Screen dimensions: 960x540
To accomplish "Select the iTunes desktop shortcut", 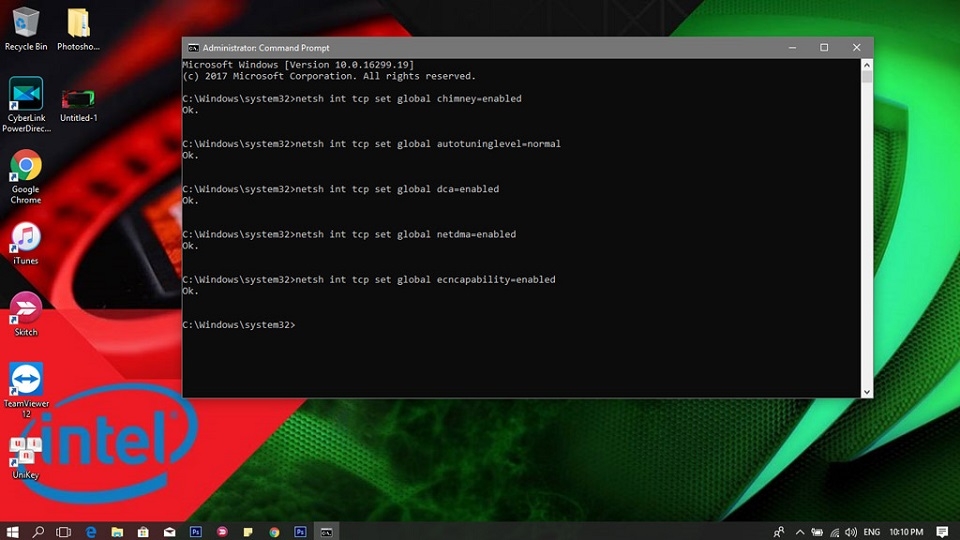I will tap(26, 243).
